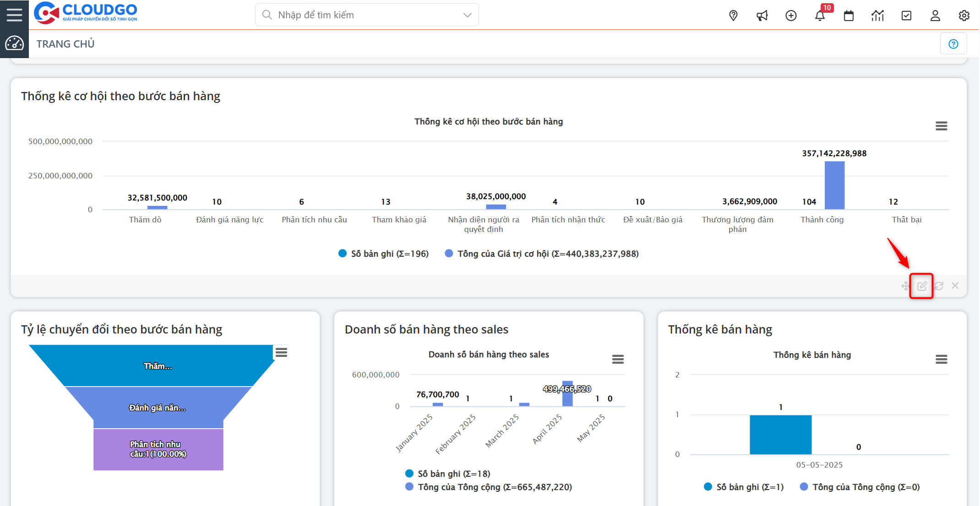Open the tasks checkbox icon in header
The height and width of the screenshot is (506, 980).
(906, 16)
